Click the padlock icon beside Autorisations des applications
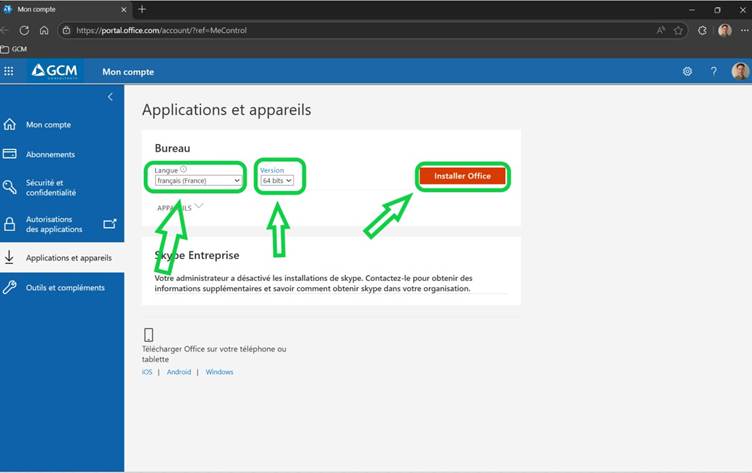Viewport: 752px width, 473px height. [10, 224]
